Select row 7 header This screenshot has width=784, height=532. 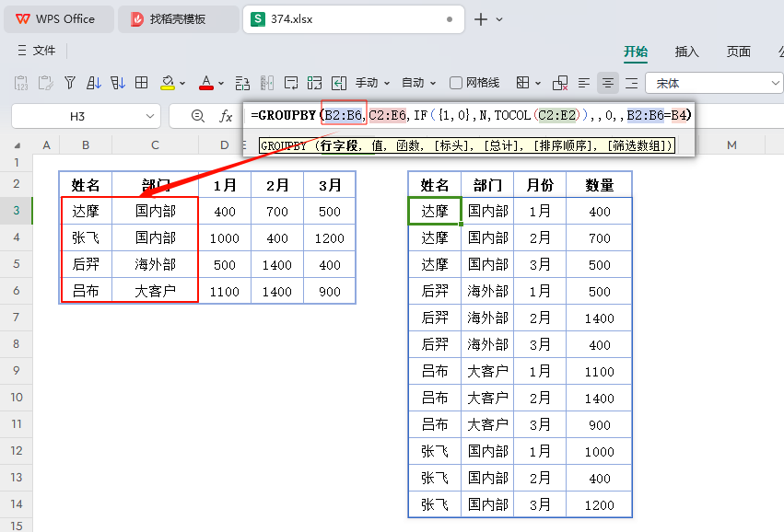point(17,318)
